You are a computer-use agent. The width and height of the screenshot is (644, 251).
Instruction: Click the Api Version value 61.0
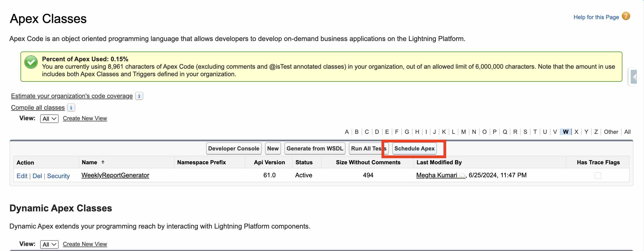click(269, 175)
